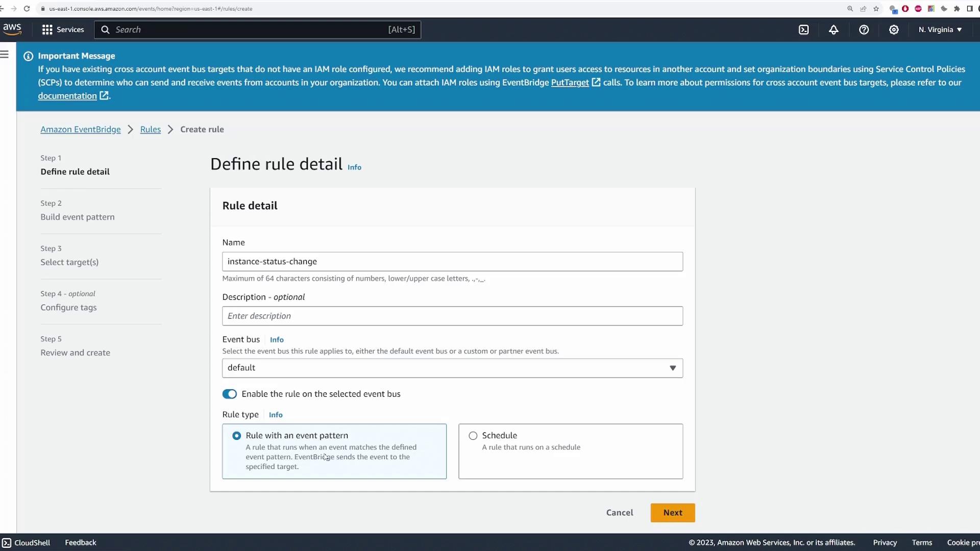Screen dimensions: 980x551
Task: Toggle Enable the rule on selected event bus
Action: coord(230,394)
